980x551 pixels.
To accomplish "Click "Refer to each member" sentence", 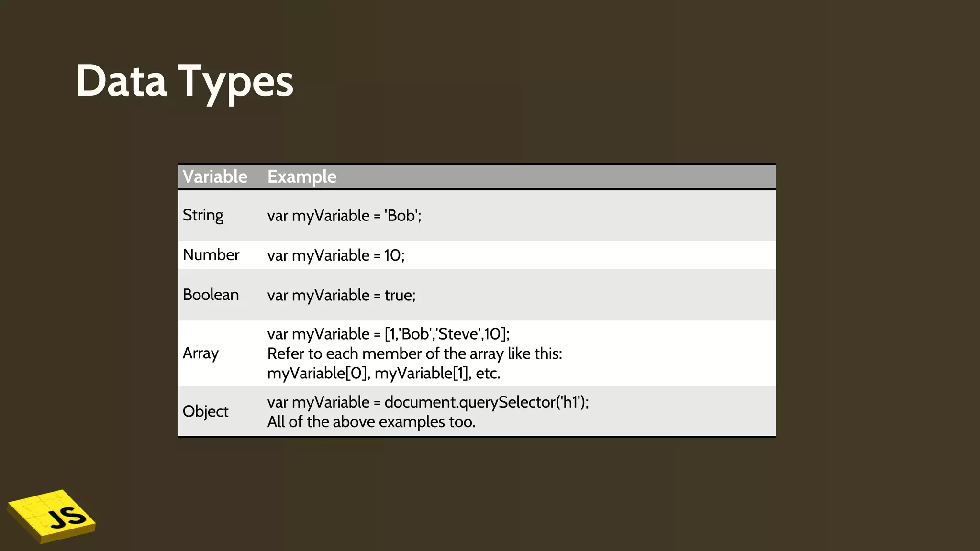I will point(414,354).
